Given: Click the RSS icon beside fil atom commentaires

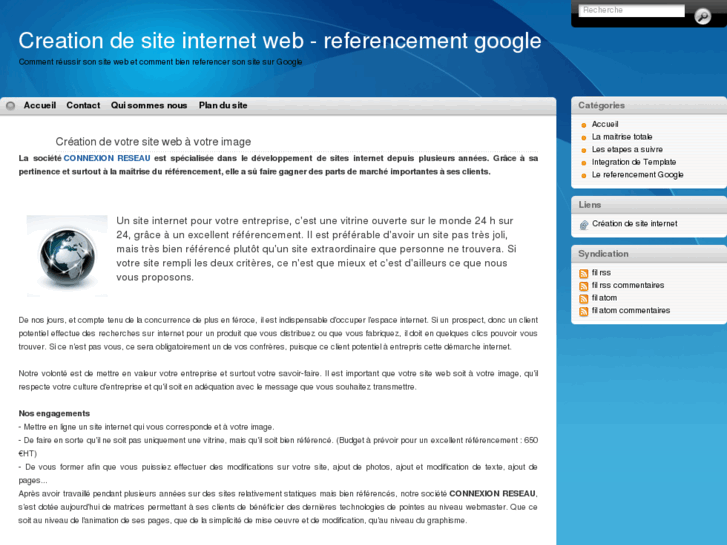Looking at the screenshot, I should pyautogui.click(x=584, y=311).
